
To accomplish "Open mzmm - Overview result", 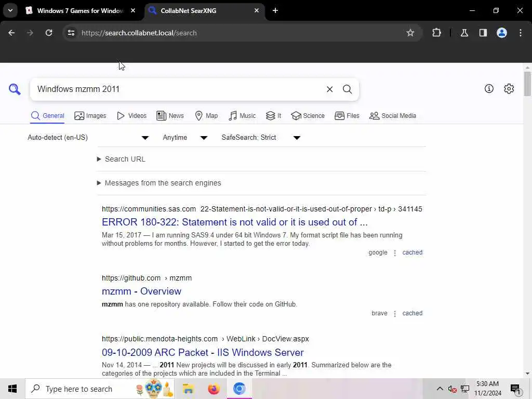I will [x=141, y=291].
